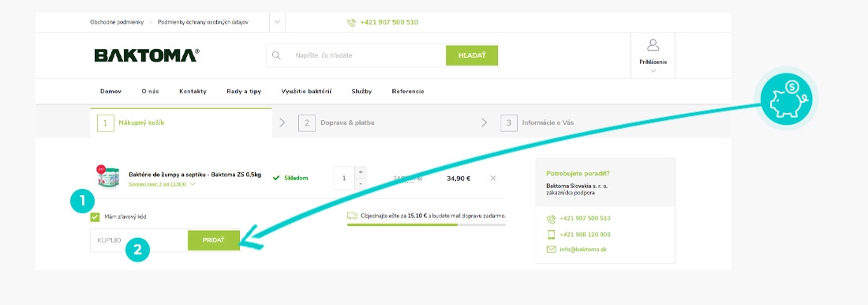The image size is (868, 305).
Task: Open the Domov menu item
Action: (x=110, y=92)
